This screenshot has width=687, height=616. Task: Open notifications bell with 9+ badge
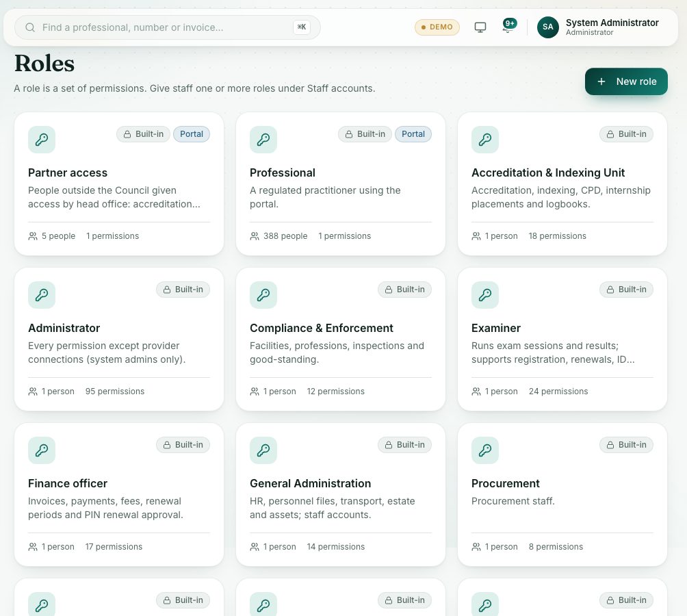(508, 25)
